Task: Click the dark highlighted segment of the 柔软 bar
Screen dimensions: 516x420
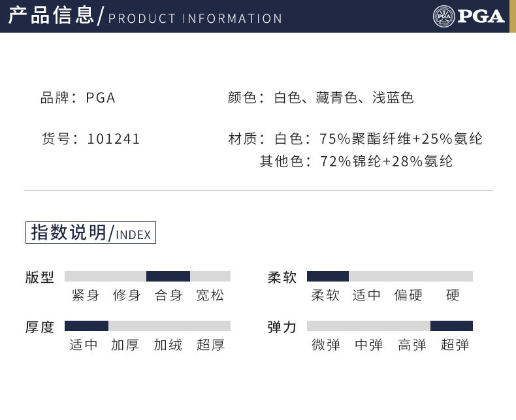Action: coord(327,276)
